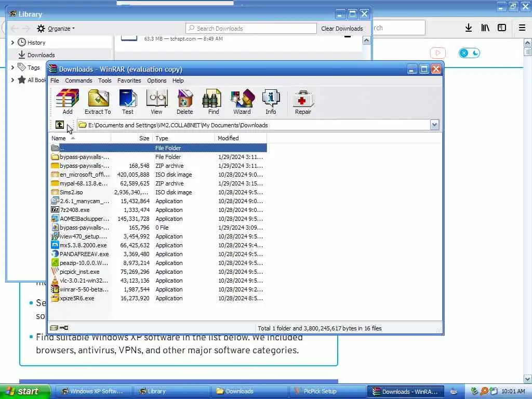The image size is (532, 399).
Task: Click the Repair archive icon
Action: (x=303, y=102)
